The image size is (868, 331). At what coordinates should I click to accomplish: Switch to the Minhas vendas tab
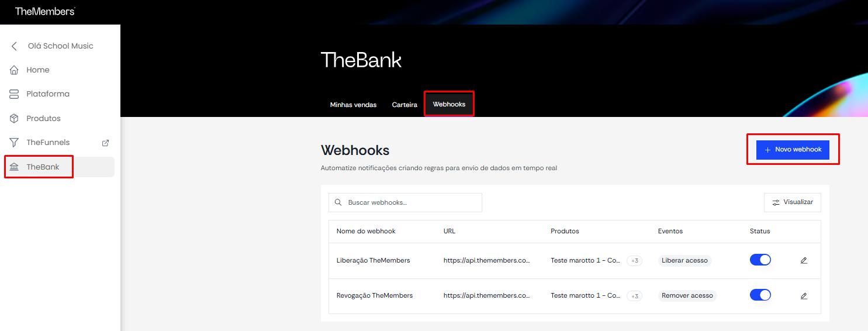click(x=353, y=105)
